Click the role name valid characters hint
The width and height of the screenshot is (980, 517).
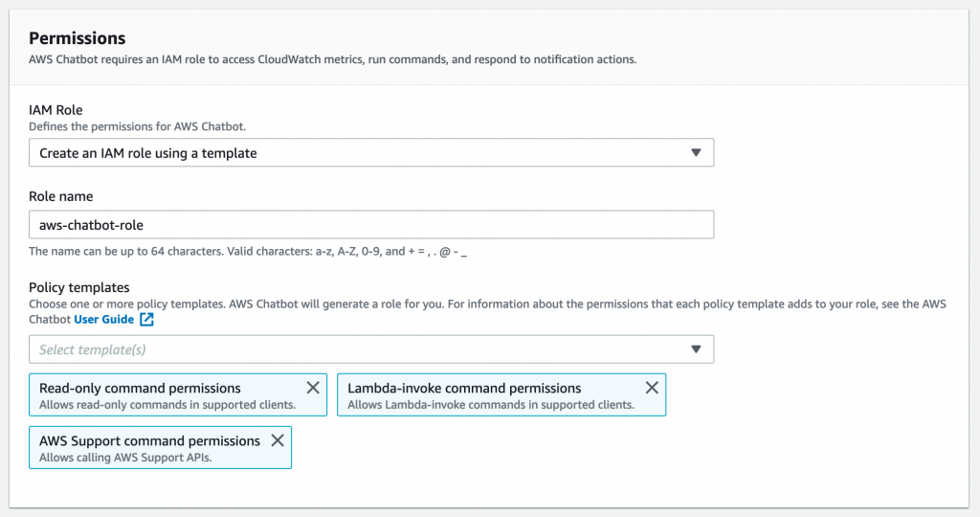point(248,252)
